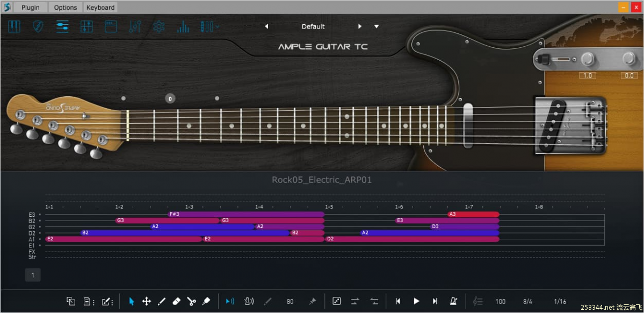Viewport: 644px width, 313px height.
Task: Open the Keyboard menu
Action: click(x=100, y=8)
